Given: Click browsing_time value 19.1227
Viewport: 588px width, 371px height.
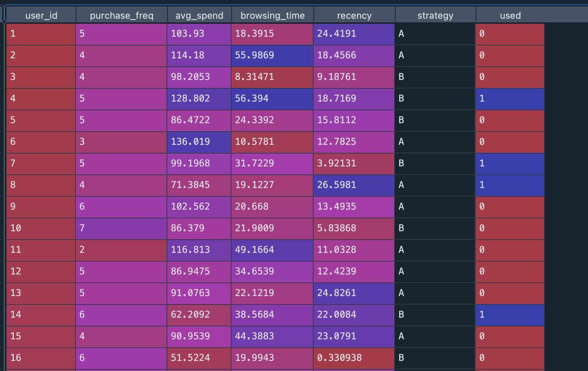Looking at the screenshot, I should [x=272, y=185].
